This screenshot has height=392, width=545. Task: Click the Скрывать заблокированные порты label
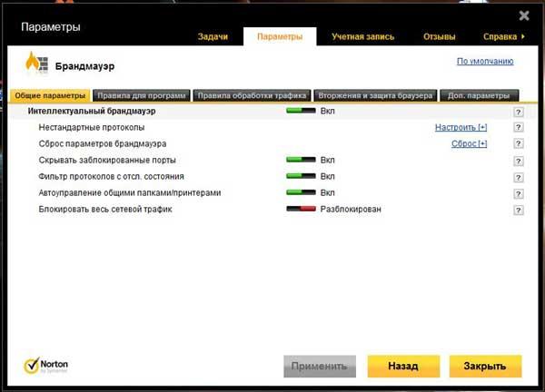pos(107,160)
